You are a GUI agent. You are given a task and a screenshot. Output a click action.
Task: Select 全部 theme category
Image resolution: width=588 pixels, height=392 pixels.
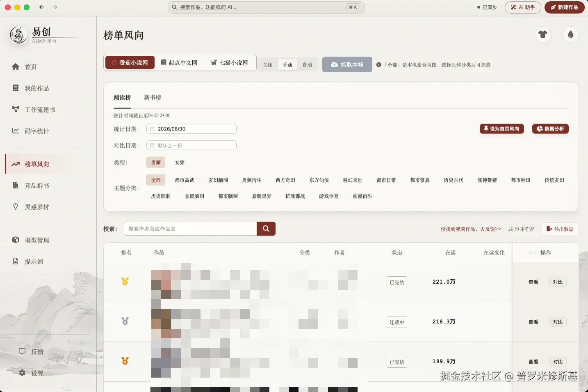coord(156,180)
